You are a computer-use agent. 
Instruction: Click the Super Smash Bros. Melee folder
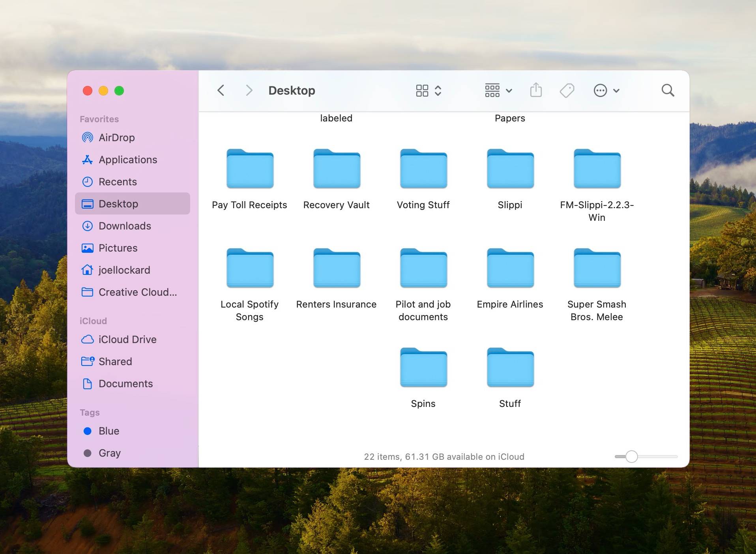tap(597, 268)
